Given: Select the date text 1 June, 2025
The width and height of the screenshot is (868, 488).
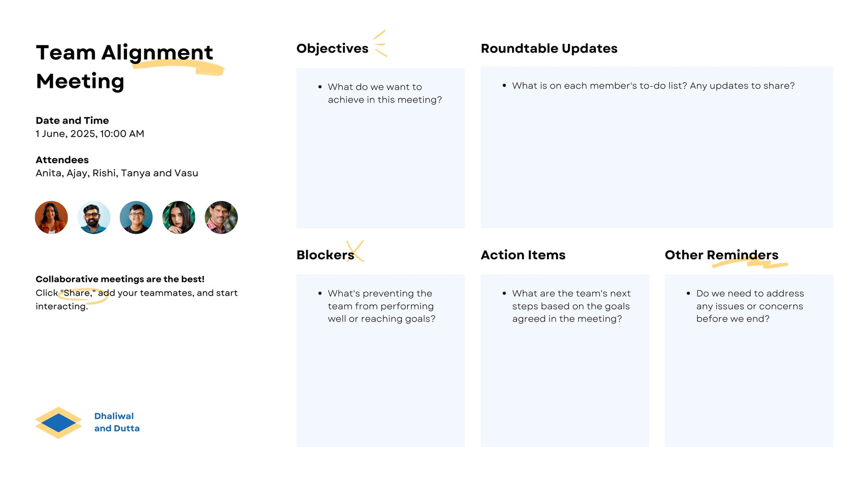Looking at the screenshot, I should click(x=66, y=133).
